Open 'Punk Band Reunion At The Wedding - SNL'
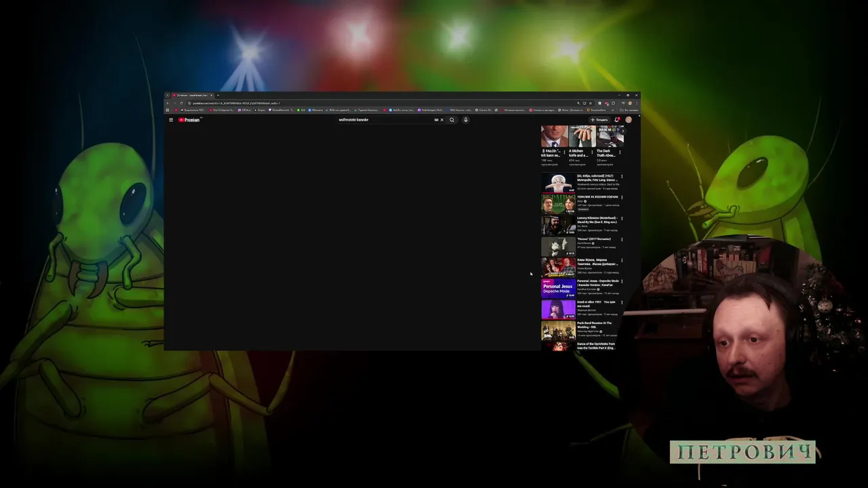This screenshot has width=868, height=488. 595,325
